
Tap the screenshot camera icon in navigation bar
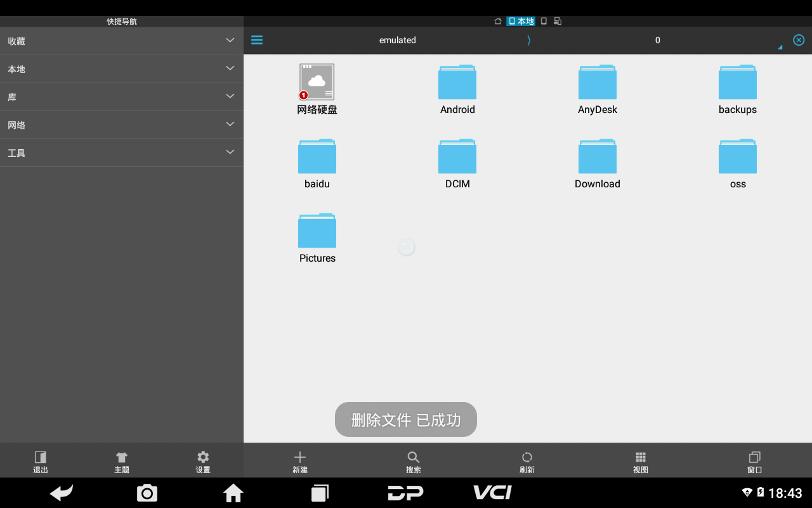(x=147, y=493)
